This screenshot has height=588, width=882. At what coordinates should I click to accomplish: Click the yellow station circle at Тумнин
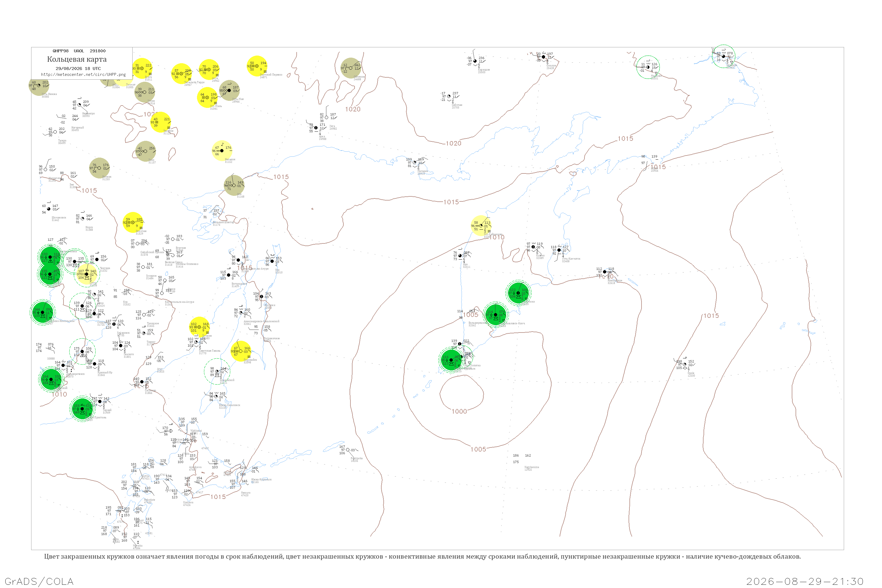pos(199,327)
